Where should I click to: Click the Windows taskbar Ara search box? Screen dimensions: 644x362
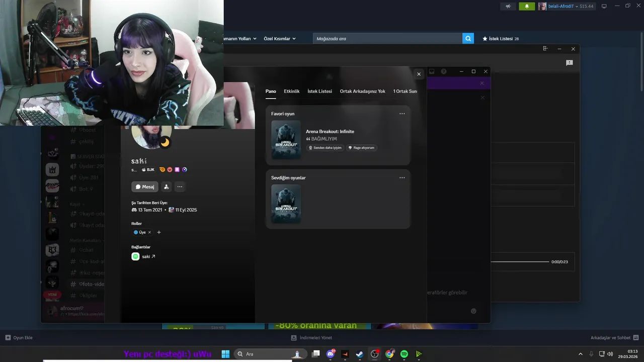[x=270, y=354]
